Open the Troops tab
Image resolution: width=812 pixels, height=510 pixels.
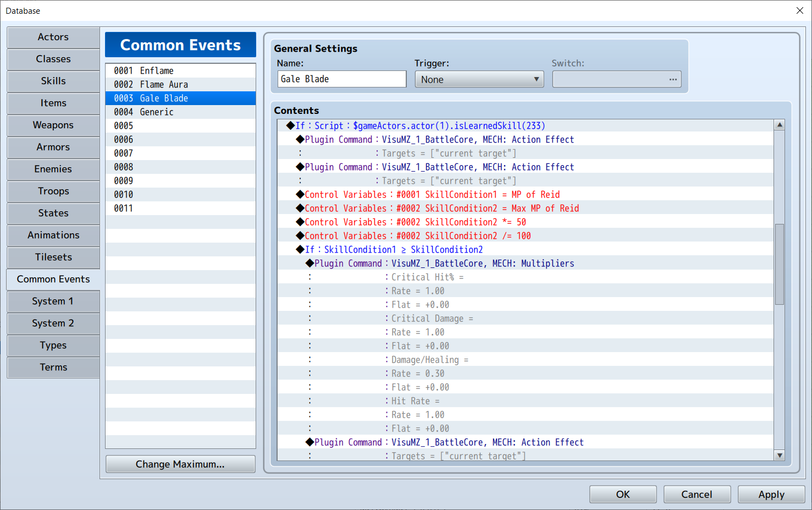(53, 191)
